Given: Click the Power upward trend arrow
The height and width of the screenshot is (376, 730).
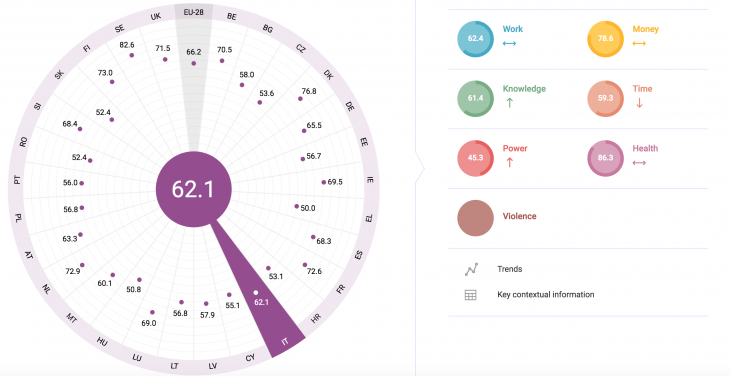Looking at the screenshot, I should point(509,162).
